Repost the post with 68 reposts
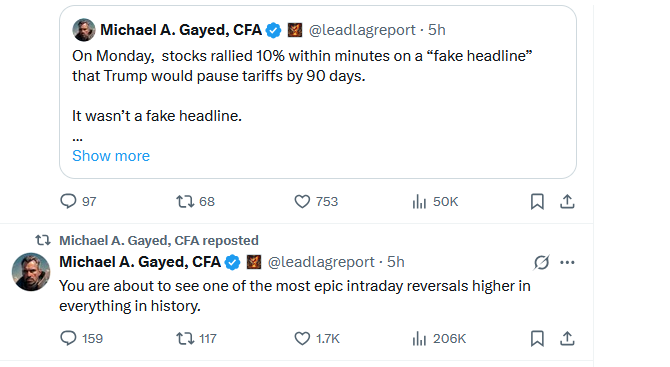 click(x=195, y=201)
